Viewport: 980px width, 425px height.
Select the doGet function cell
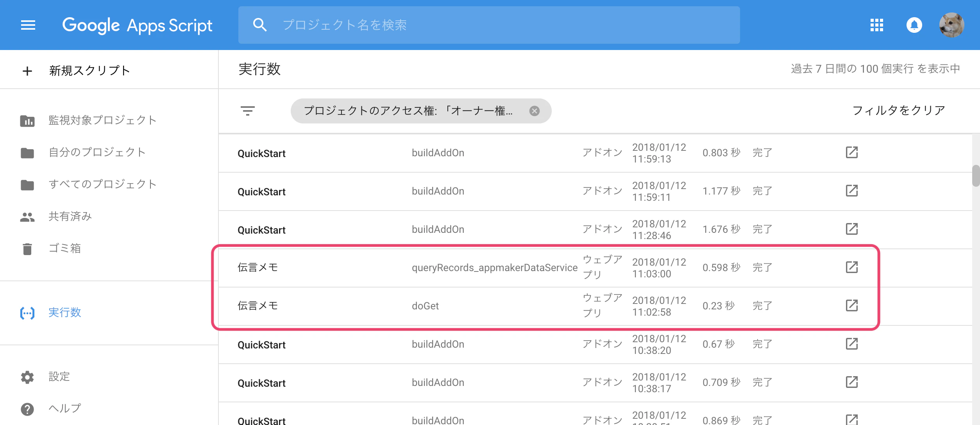pyautogui.click(x=425, y=306)
